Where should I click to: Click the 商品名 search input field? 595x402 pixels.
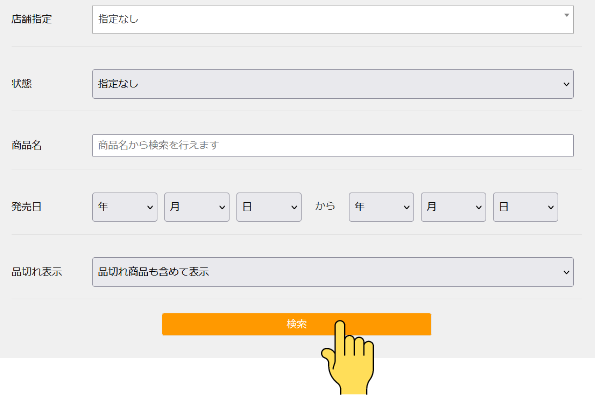[333, 145]
